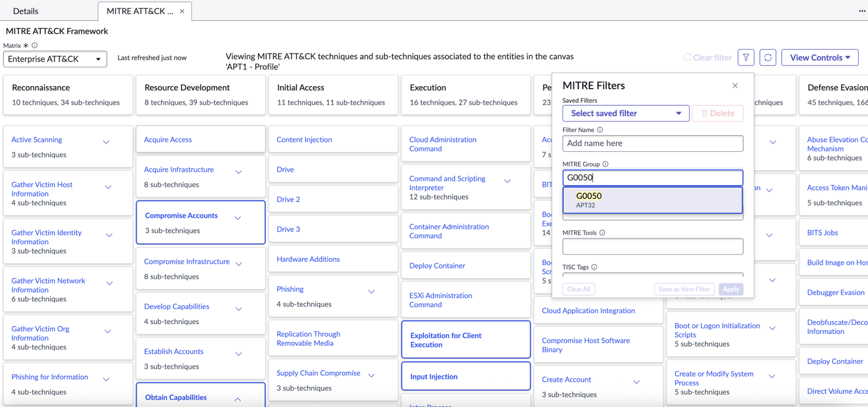Open Compromise Host Software Binary technique

click(x=586, y=345)
